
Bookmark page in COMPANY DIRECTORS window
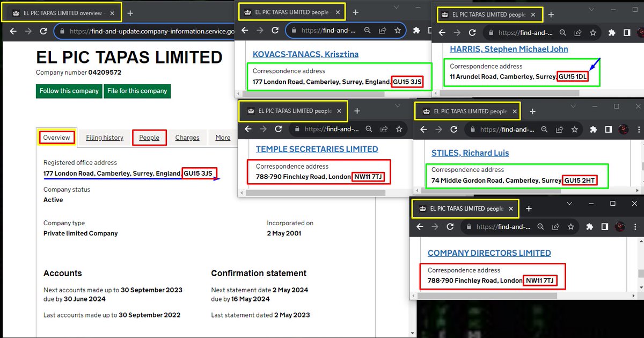tap(571, 227)
